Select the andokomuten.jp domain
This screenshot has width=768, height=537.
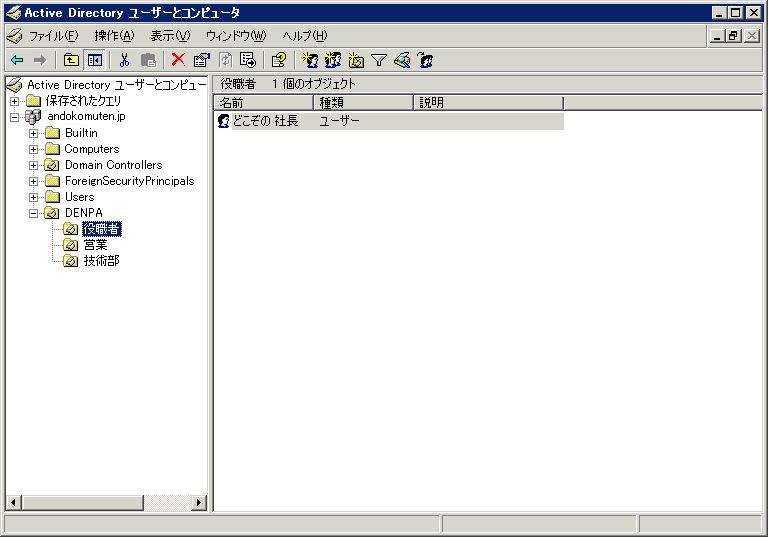point(86,117)
